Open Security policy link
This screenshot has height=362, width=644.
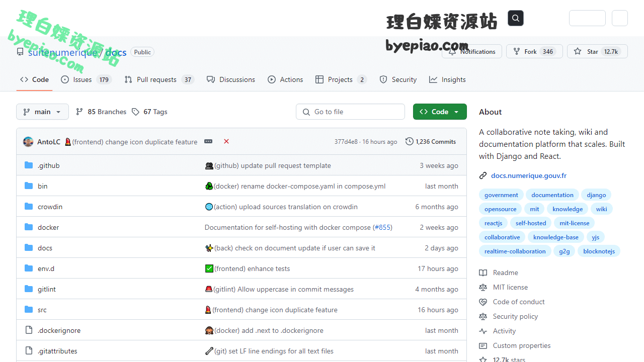coord(509,316)
